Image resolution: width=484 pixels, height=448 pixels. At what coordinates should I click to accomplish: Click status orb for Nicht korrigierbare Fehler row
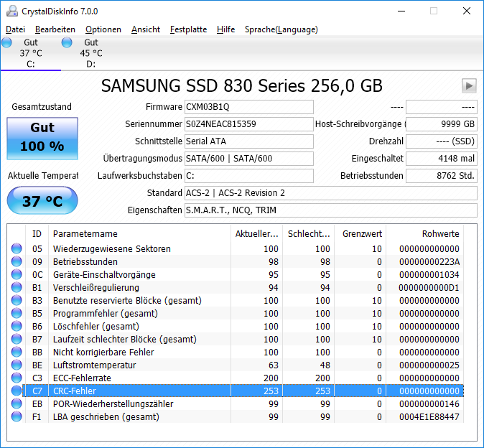tap(17, 352)
